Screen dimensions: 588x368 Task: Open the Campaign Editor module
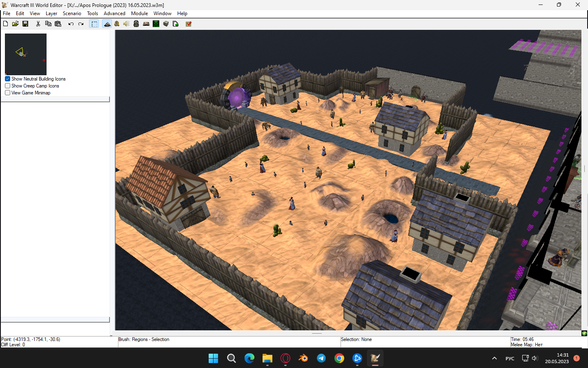[146, 24]
